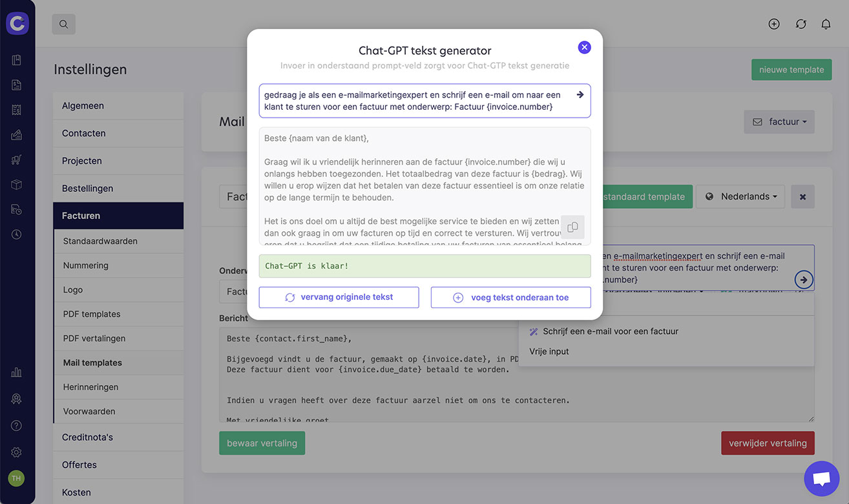Open the notifications bell icon
849x504 pixels.
(x=826, y=24)
